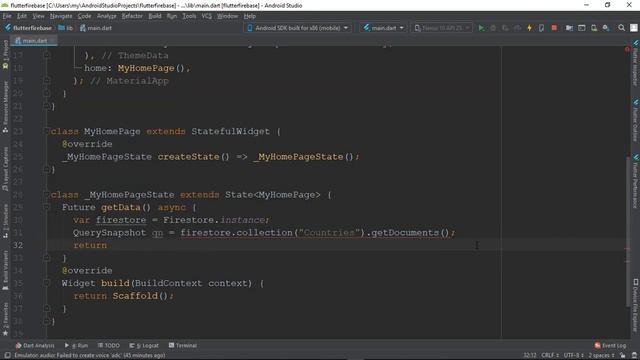Stop the running app with red square
Screen dimensions: 640x360
(x=554, y=28)
